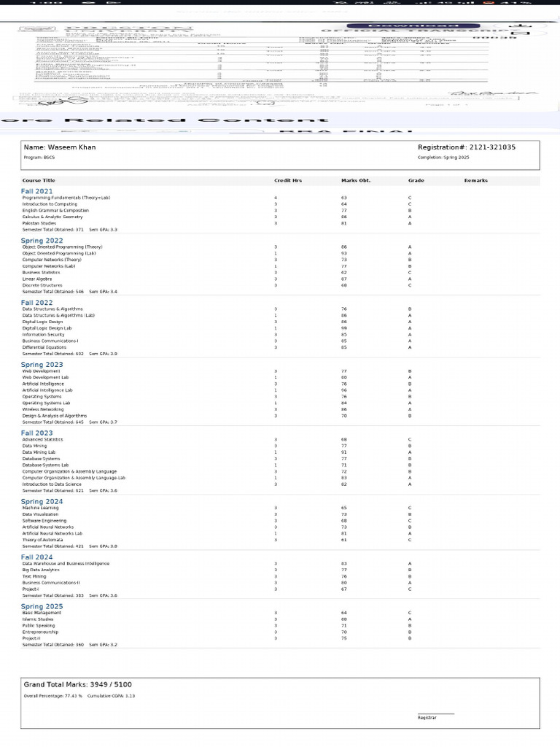Click the 'Cumulative CGPA: 3.13' text

click(x=111, y=696)
